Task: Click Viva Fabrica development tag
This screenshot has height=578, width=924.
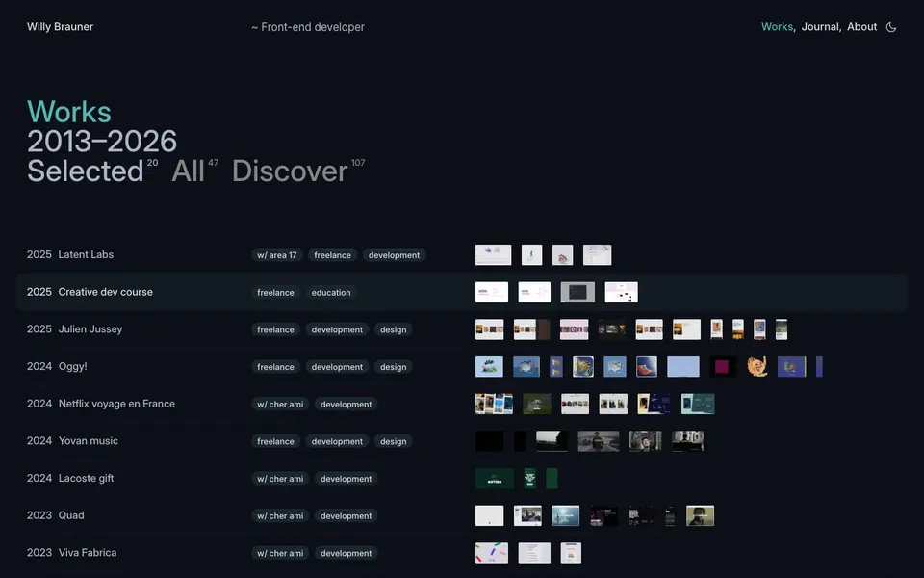Action: 346,553
